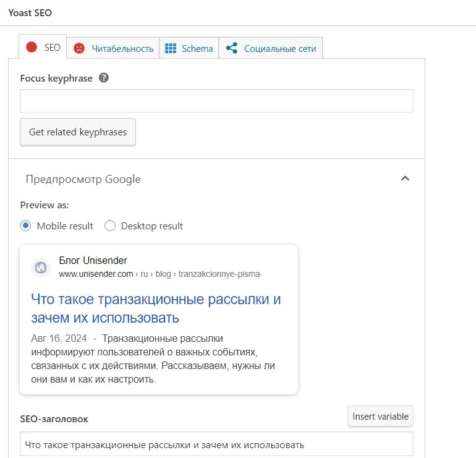Click the red sad-face readability icon

[79, 48]
